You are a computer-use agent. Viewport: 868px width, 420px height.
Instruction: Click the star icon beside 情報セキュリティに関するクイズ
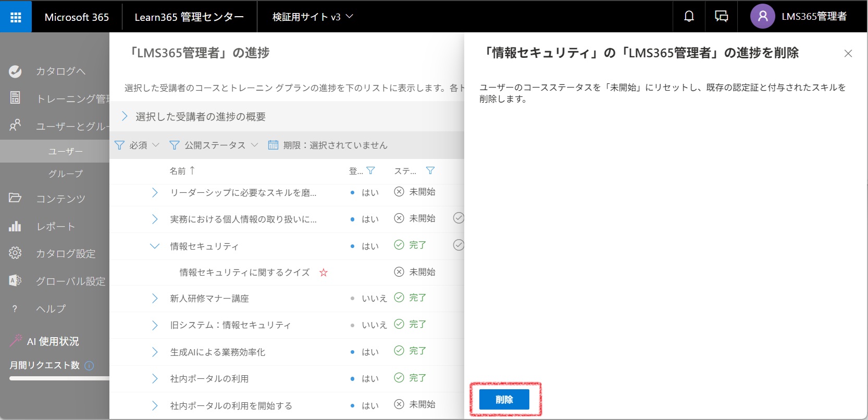324,273
